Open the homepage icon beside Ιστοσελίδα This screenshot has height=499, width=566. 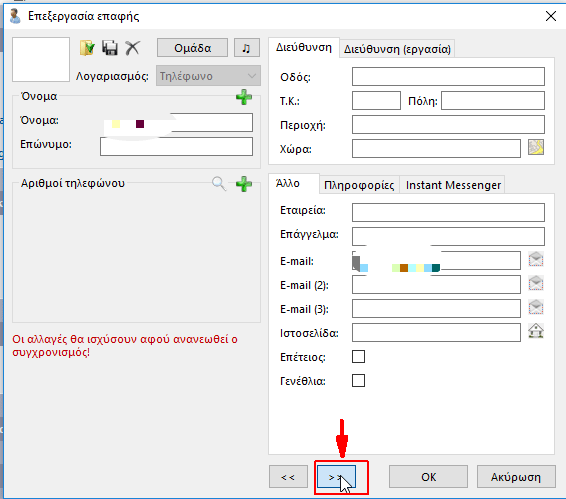point(536,331)
